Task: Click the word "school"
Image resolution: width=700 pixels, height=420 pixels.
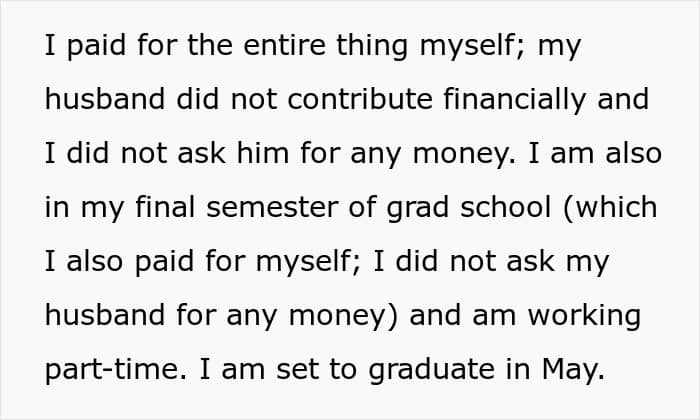Action: (505, 207)
